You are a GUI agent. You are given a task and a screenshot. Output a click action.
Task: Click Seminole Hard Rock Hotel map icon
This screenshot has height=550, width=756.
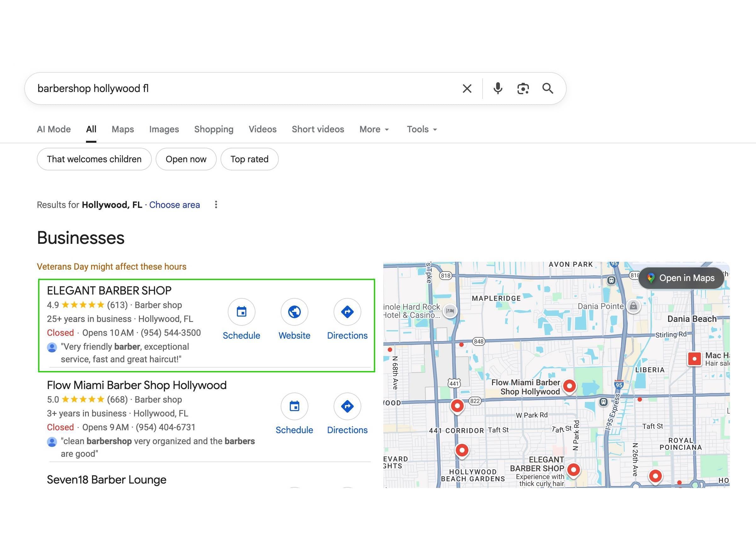[x=450, y=311]
